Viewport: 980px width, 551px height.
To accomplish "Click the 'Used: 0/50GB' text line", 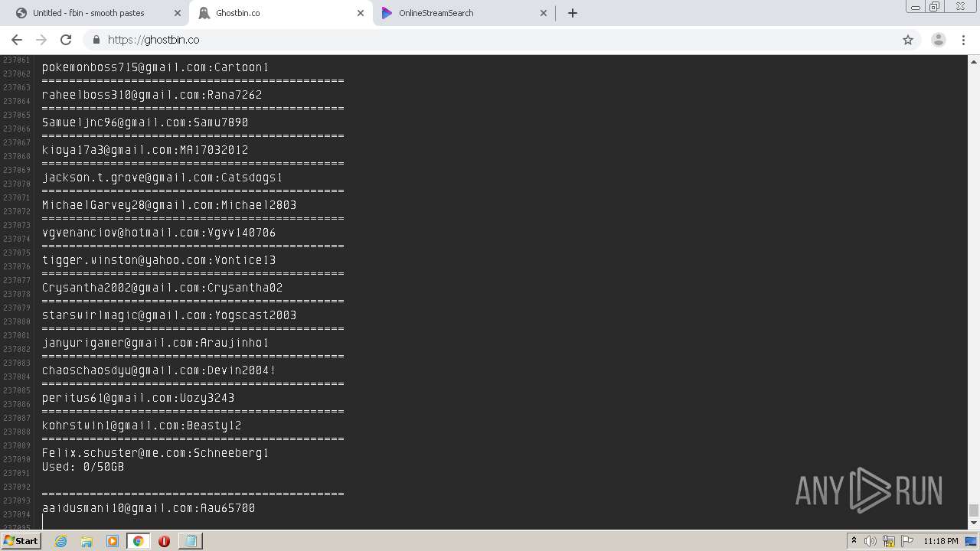I will click(x=83, y=467).
